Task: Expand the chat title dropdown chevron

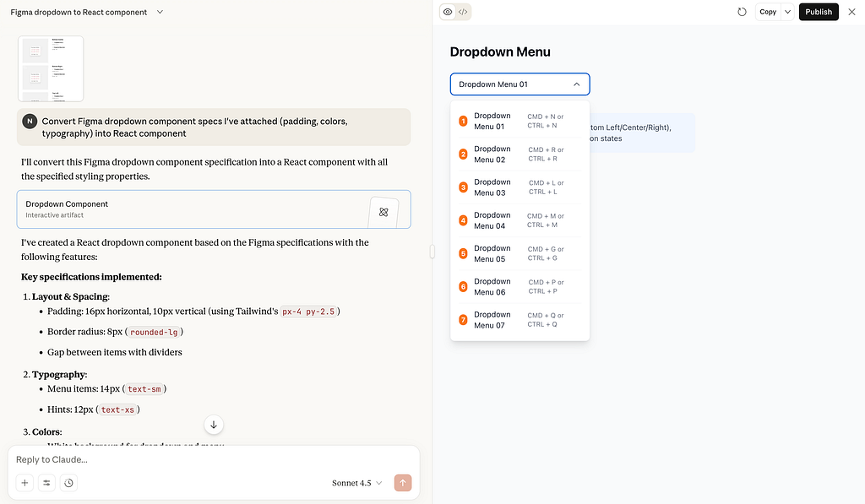Action: (160, 12)
